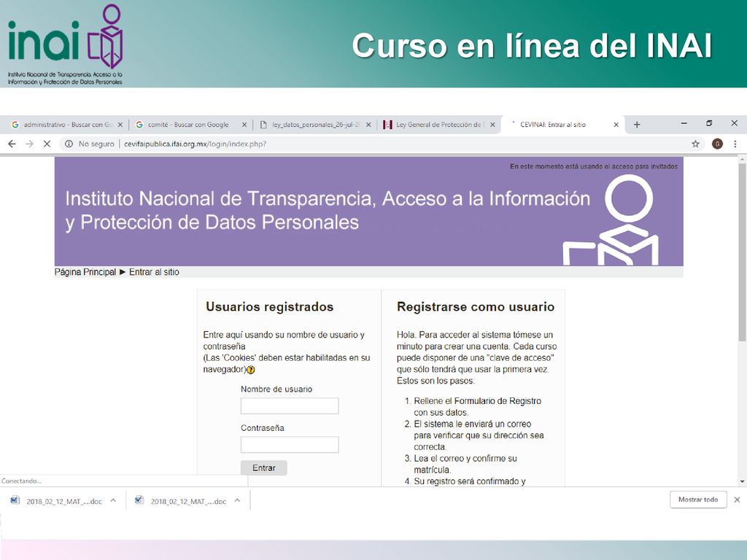Screen dimensions: 747x560
Task: Click Word icon of first downloaded doc
Action: (15, 500)
